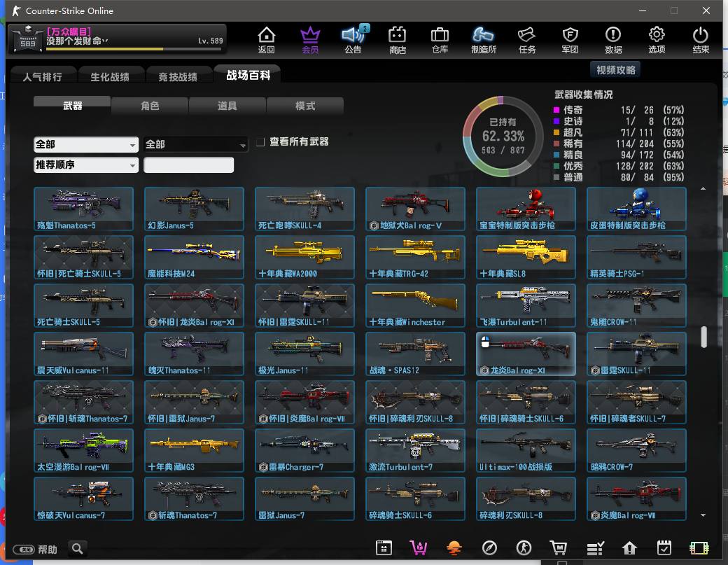The width and height of the screenshot is (728, 565).
Task: Select the 道具 sub-tab
Action: [x=227, y=106]
